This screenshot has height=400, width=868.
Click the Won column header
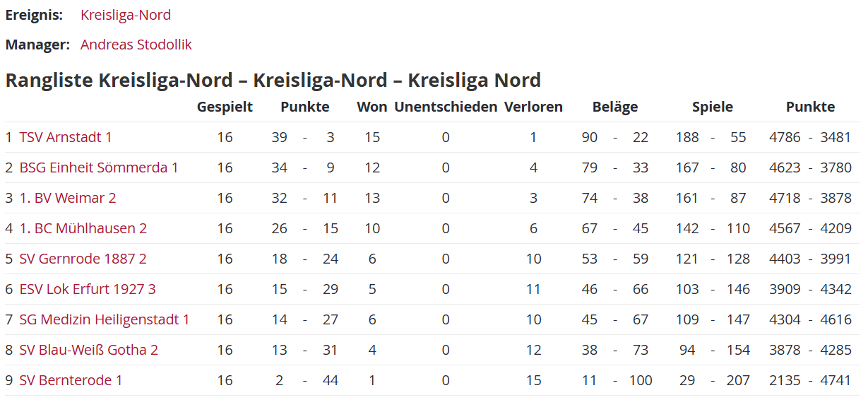coord(372,107)
